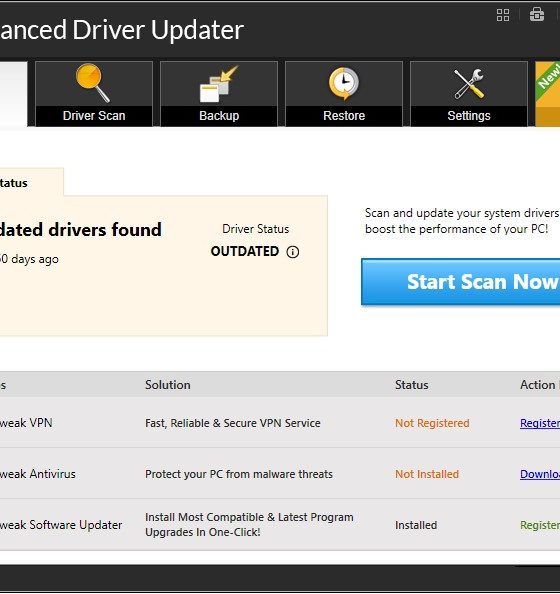The height and width of the screenshot is (594, 560).
Task: Open the Backup section
Action: [x=219, y=94]
